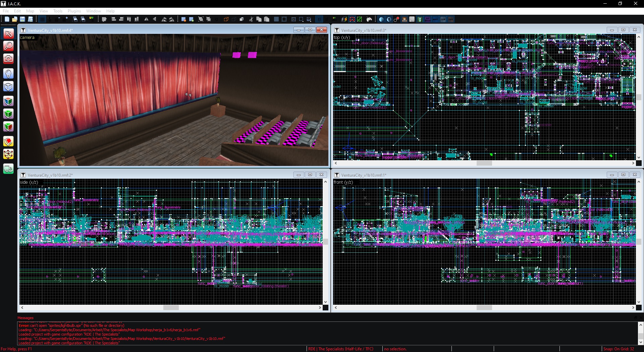The height and width of the screenshot is (352, 644).
Task: Toggle the 2D grid display button
Action: point(42,19)
